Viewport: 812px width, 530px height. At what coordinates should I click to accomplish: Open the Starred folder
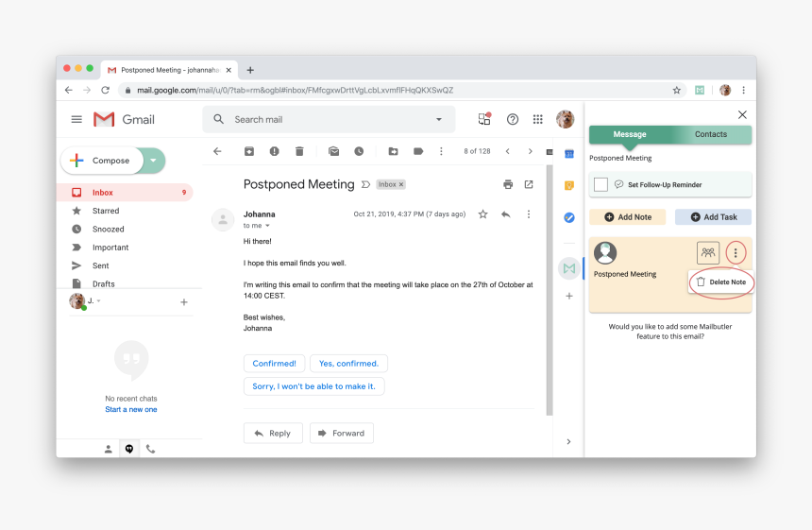tap(125, 211)
